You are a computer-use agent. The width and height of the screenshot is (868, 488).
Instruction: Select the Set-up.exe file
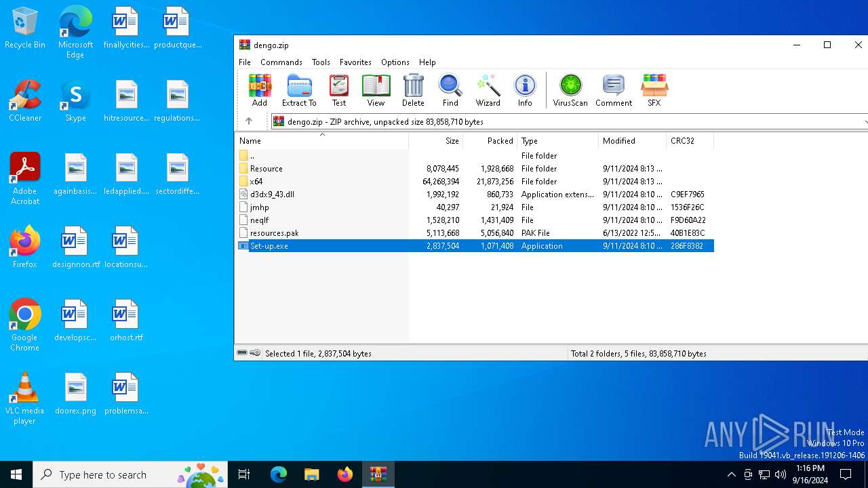(475, 246)
